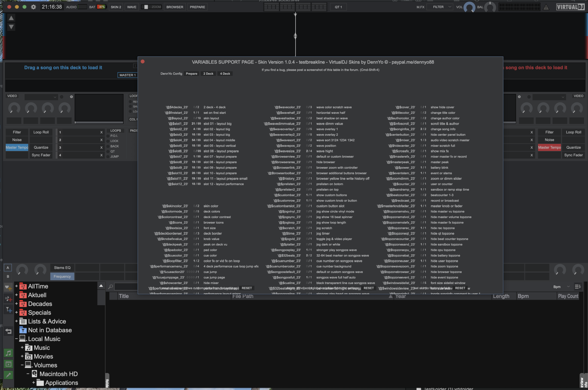Open browser list options icon beside Bpm
588x390 pixels.
578,287
